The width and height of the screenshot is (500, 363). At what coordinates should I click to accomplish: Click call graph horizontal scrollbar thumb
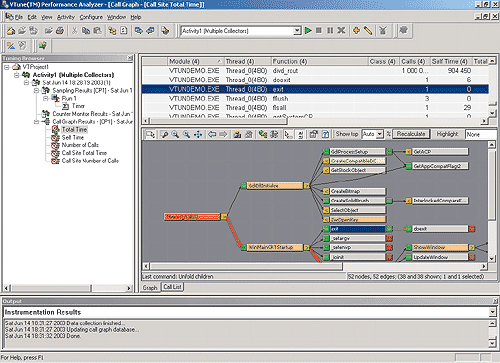tap(246, 266)
